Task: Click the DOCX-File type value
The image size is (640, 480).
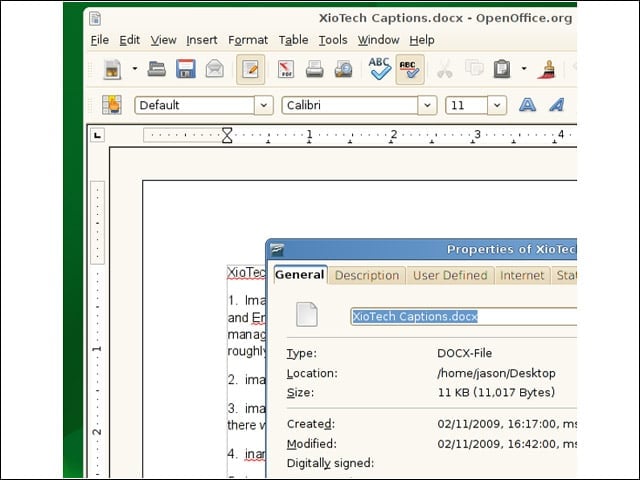Action: (x=464, y=353)
